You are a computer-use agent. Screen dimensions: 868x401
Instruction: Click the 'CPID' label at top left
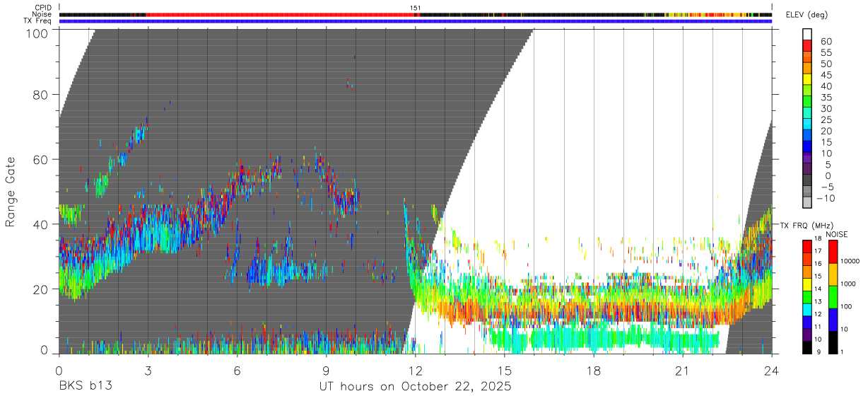coord(43,8)
